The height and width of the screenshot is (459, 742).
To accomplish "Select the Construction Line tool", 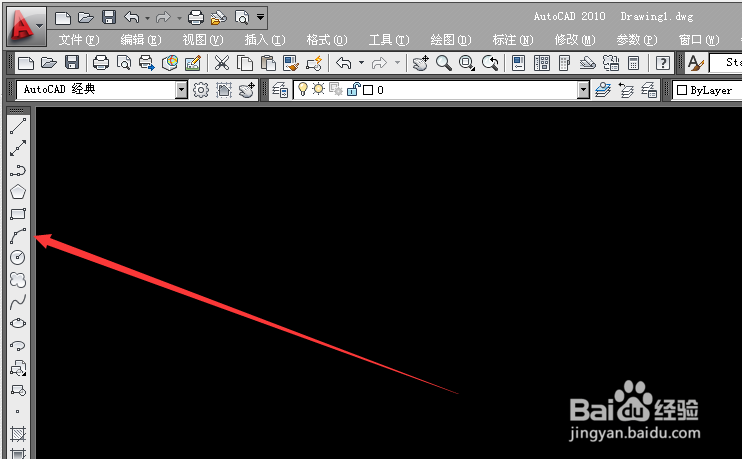I will pyautogui.click(x=18, y=148).
